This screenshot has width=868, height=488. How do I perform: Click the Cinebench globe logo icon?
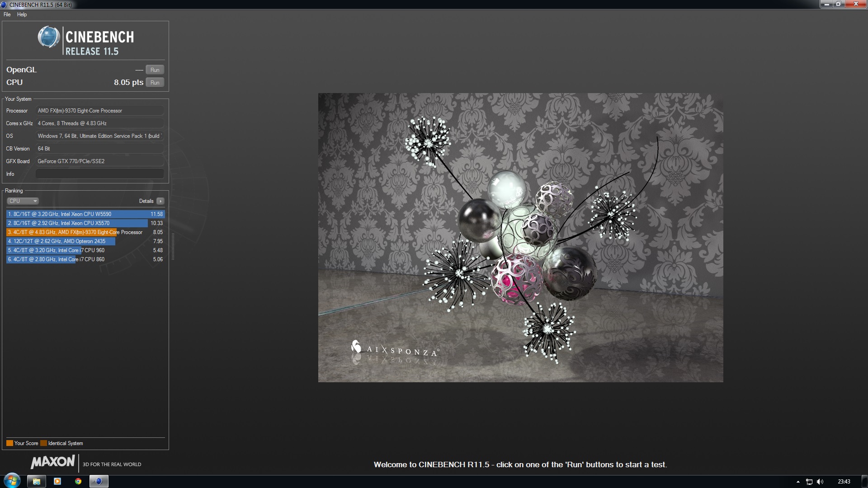pyautogui.click(x=49, y=37)
